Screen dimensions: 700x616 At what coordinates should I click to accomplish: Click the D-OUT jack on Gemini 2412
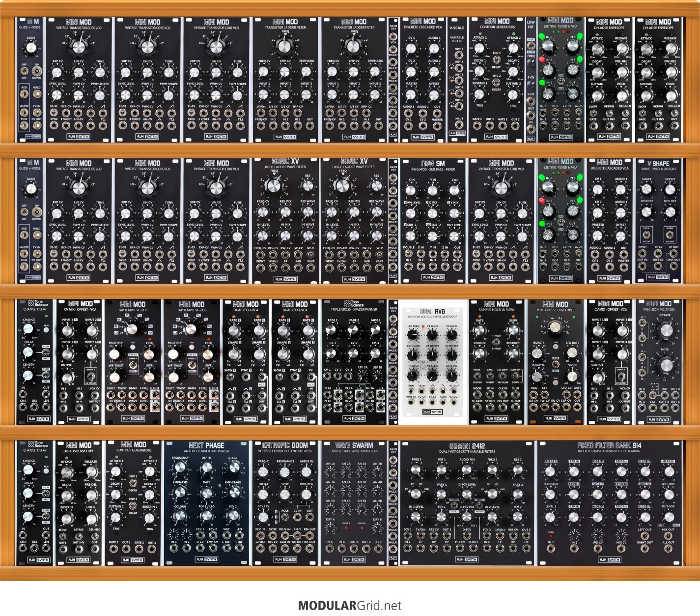474,548
